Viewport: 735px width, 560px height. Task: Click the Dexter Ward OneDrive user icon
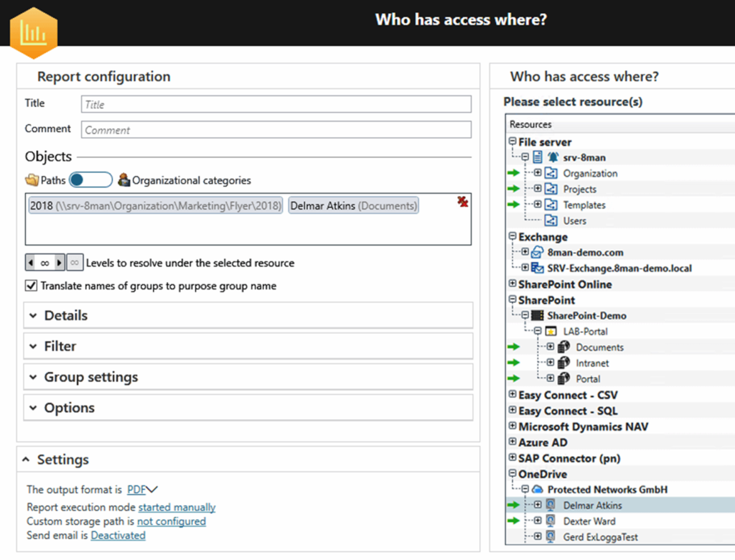(551, 521)
